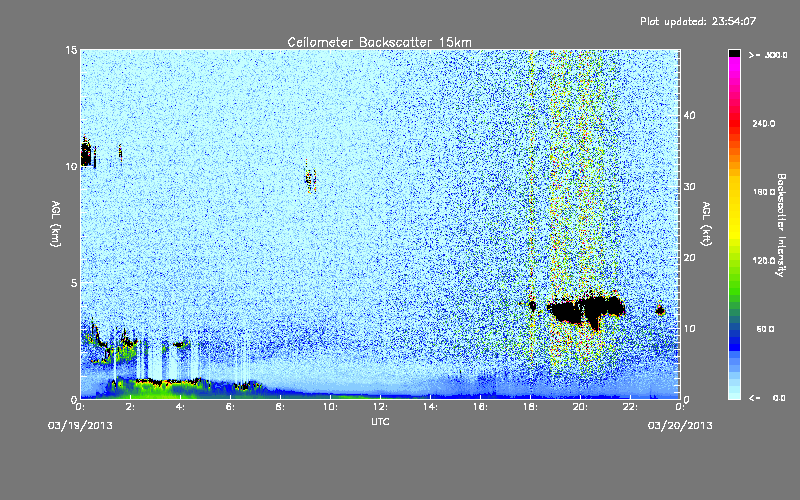
Task: Select the '120.0' colorbar value
Action: click(x=764, y=260)
